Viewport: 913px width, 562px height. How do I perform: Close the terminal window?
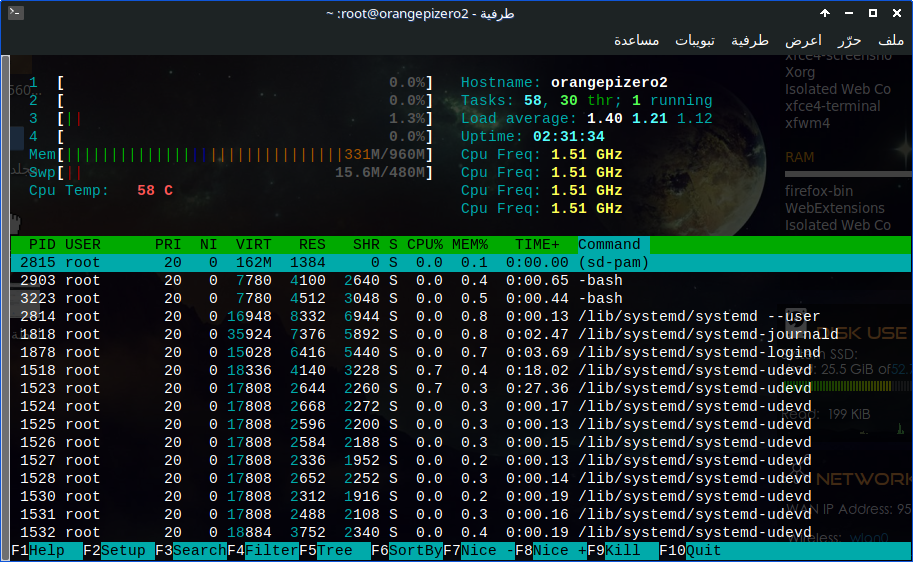(x=896, y=14)
